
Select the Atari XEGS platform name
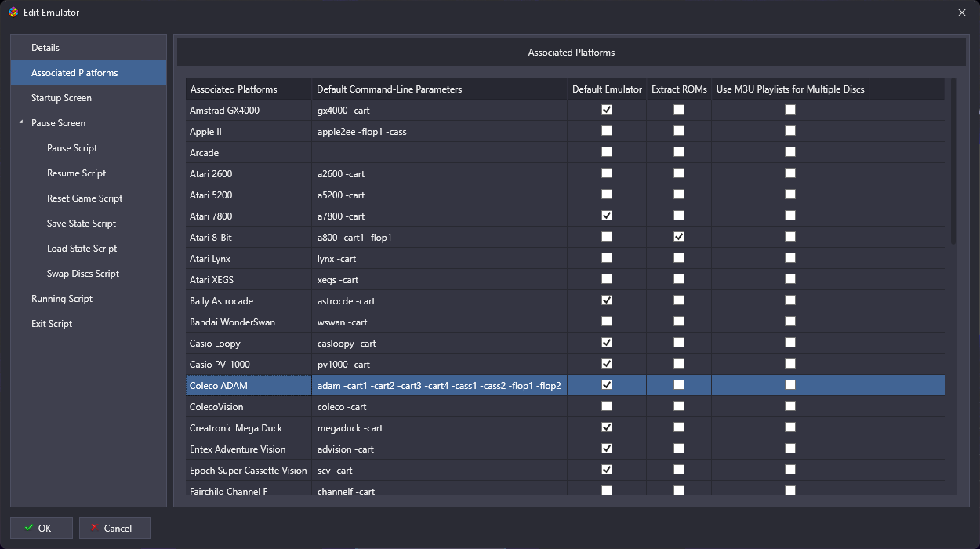point(249,280)
